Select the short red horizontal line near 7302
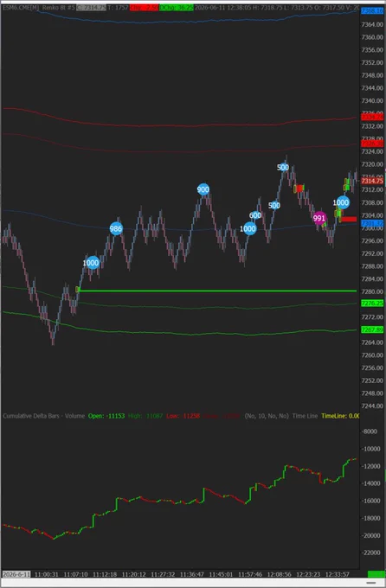 (349, 219)
